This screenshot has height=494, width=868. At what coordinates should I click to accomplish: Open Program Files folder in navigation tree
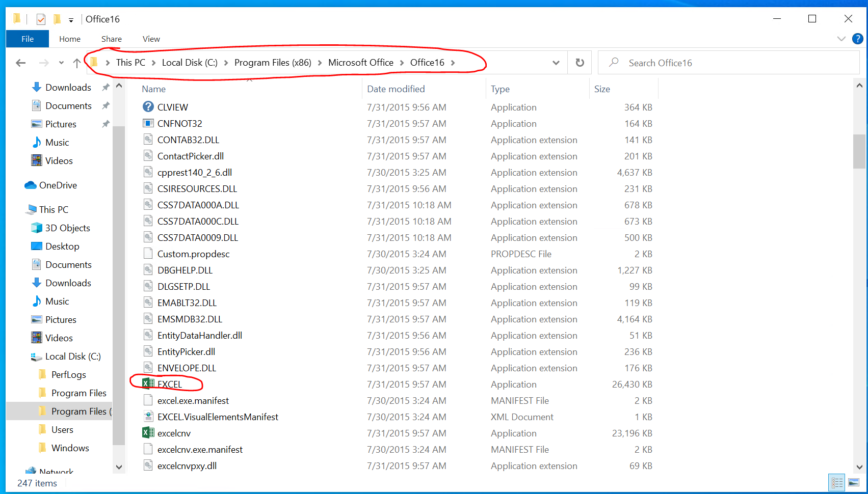pyautogui.click(x=78, y=393)
